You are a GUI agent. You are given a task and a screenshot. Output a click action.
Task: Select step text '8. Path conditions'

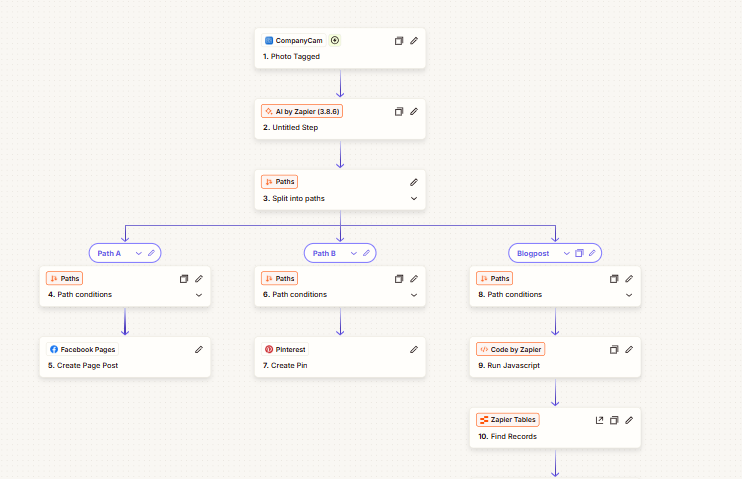click(x=510, y=294)
